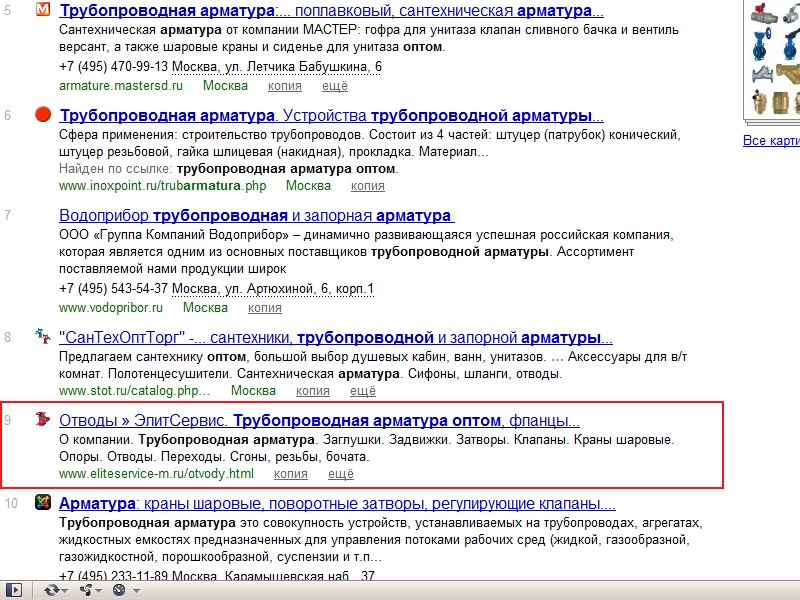This screenshot has width=800, height=600.
Task: Click the Opera Link sync icon
Action: [52, 590]
